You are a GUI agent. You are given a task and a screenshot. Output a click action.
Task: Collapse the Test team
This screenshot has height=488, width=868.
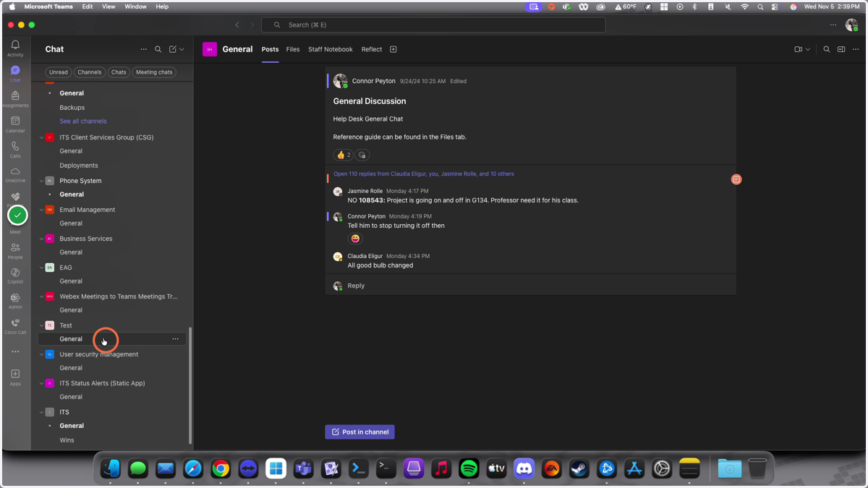[41, 325]
